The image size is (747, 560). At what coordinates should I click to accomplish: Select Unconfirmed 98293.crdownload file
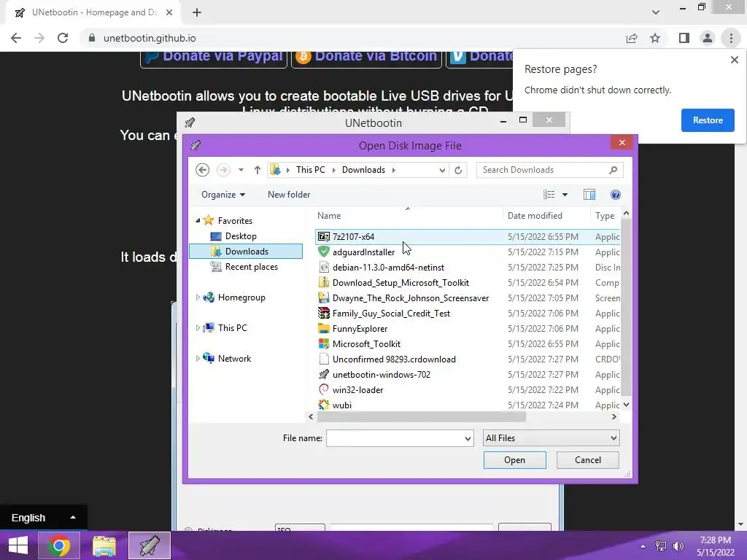393,359
